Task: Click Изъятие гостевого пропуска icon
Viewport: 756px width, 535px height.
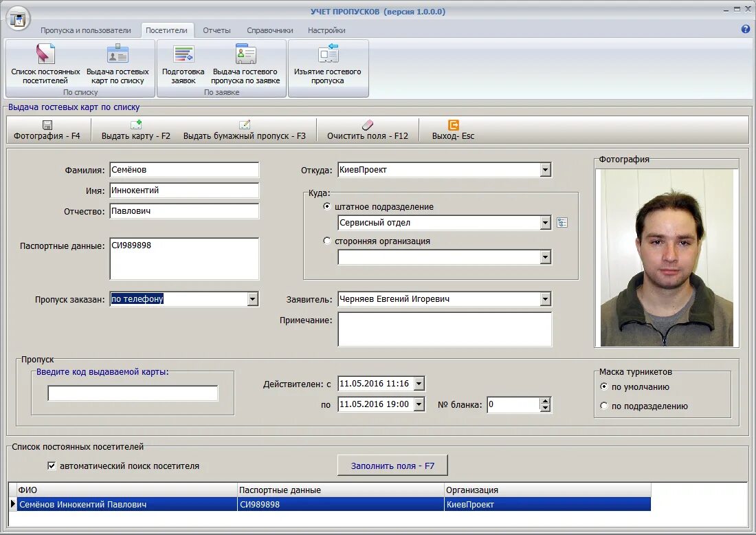Action: [328, 64]
